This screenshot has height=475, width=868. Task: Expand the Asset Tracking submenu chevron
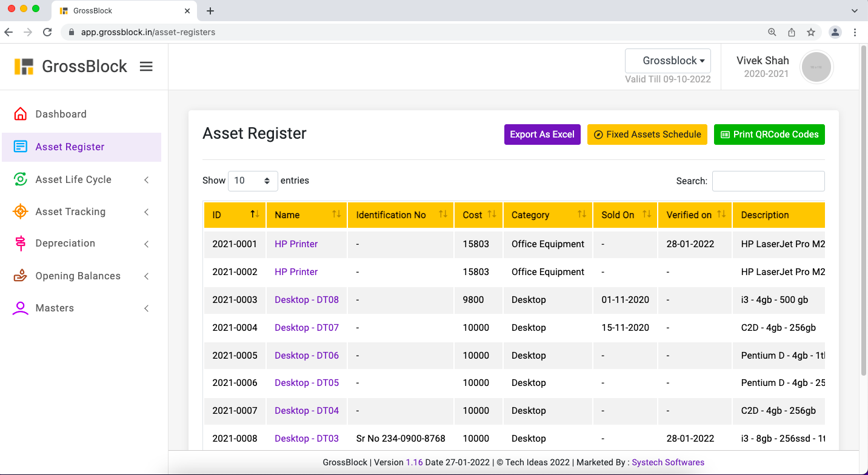pos(147,212)
